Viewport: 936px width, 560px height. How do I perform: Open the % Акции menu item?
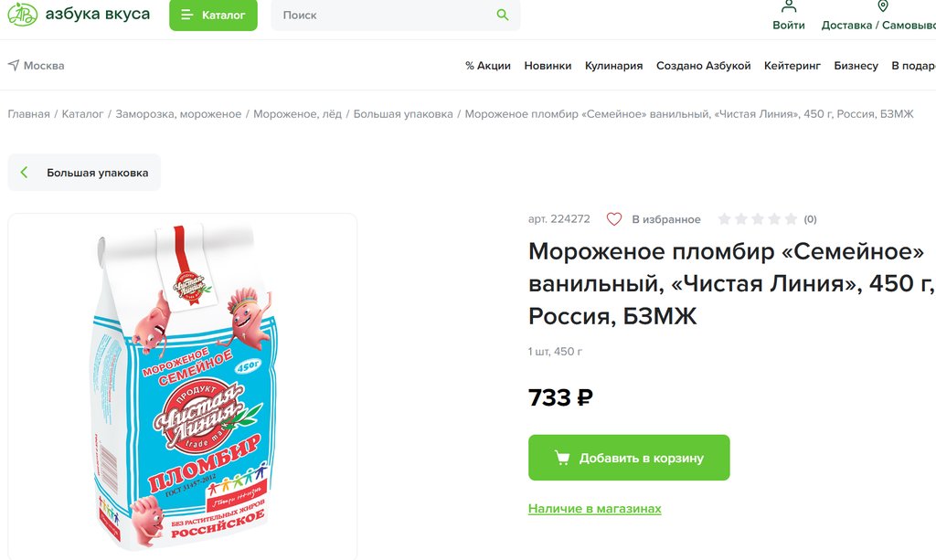[x=487, y=66]
